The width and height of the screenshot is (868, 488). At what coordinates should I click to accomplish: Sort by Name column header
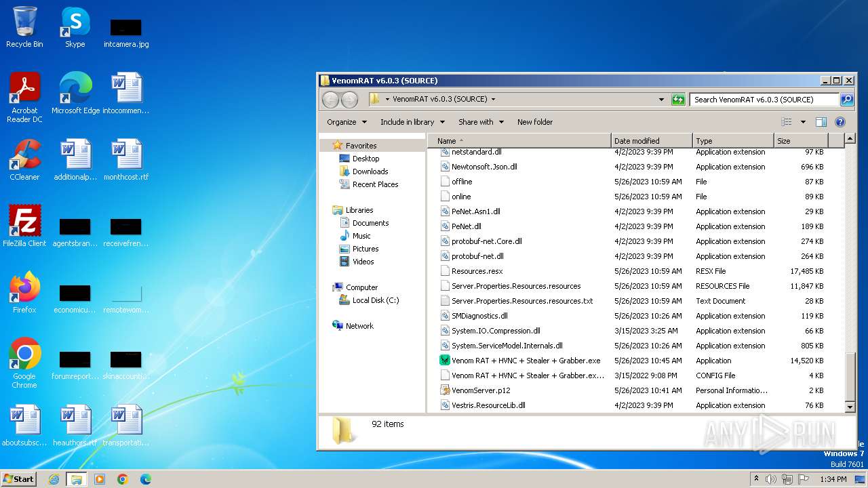(519, 141)
